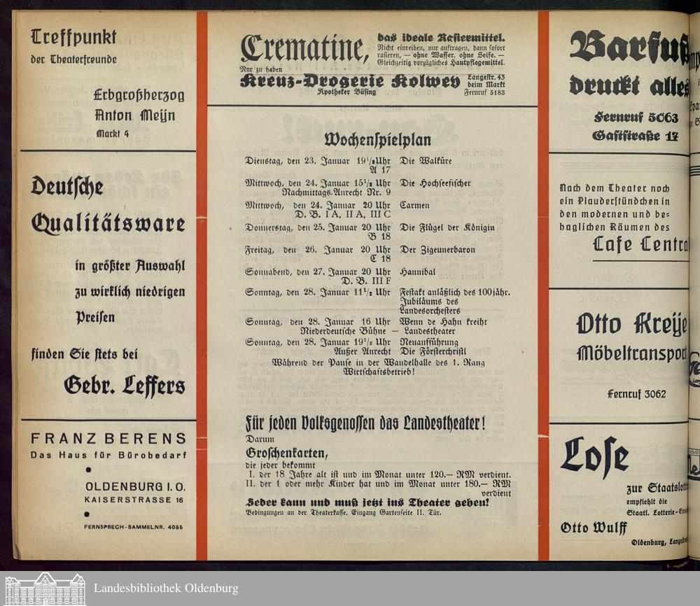Screen dimensions: 700x606
Task: Click the Crematine advertisement headline
Action: coord(304,48)
